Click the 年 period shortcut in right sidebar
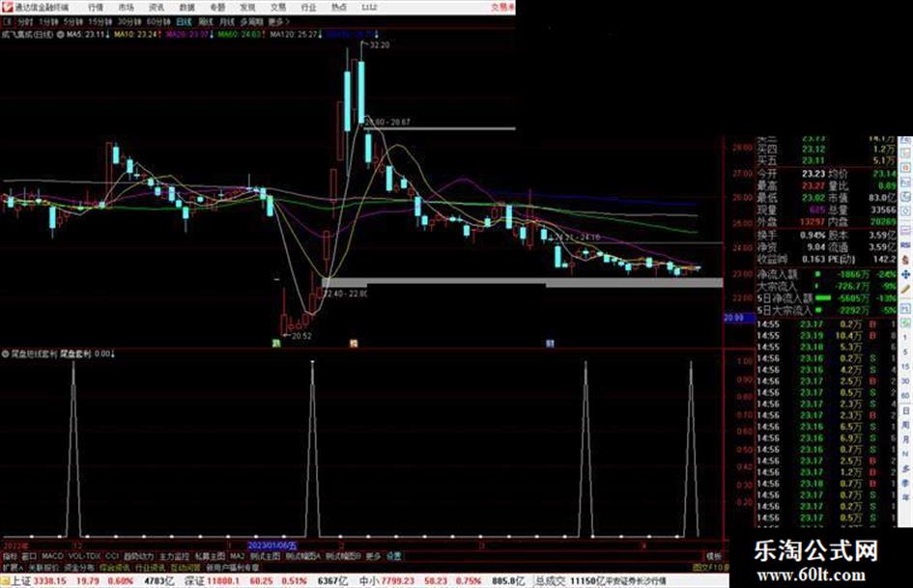 (905, 498)
